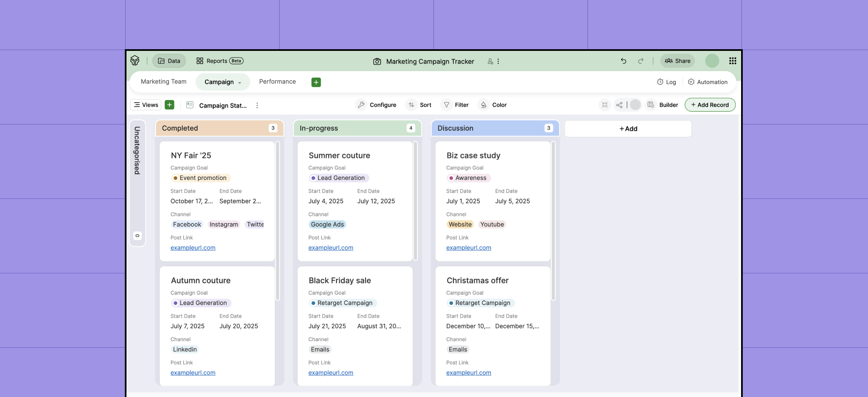The width and height of the screenshot is (868, 397).
Task: Switch to the Performance tab
Action: pos(277,81)
